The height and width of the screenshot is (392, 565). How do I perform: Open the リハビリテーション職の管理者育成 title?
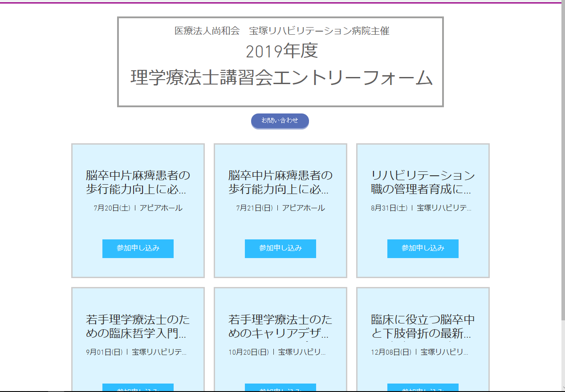tap(423, 182)
